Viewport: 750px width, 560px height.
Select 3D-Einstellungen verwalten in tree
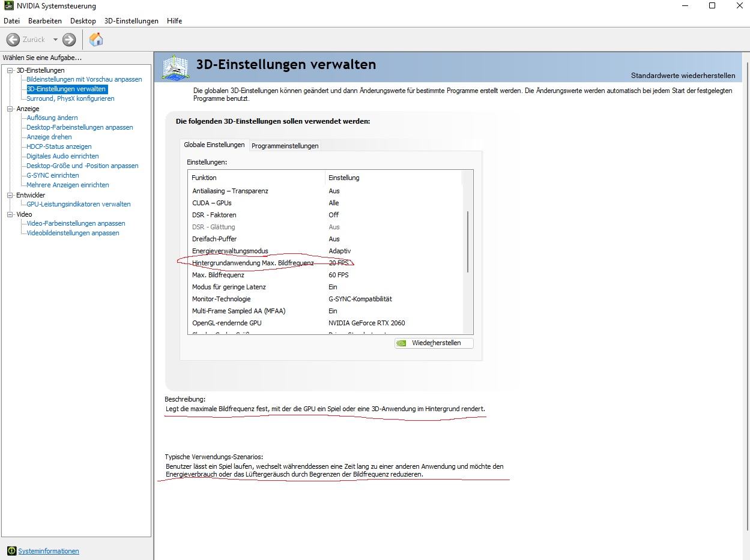[66, 89]
